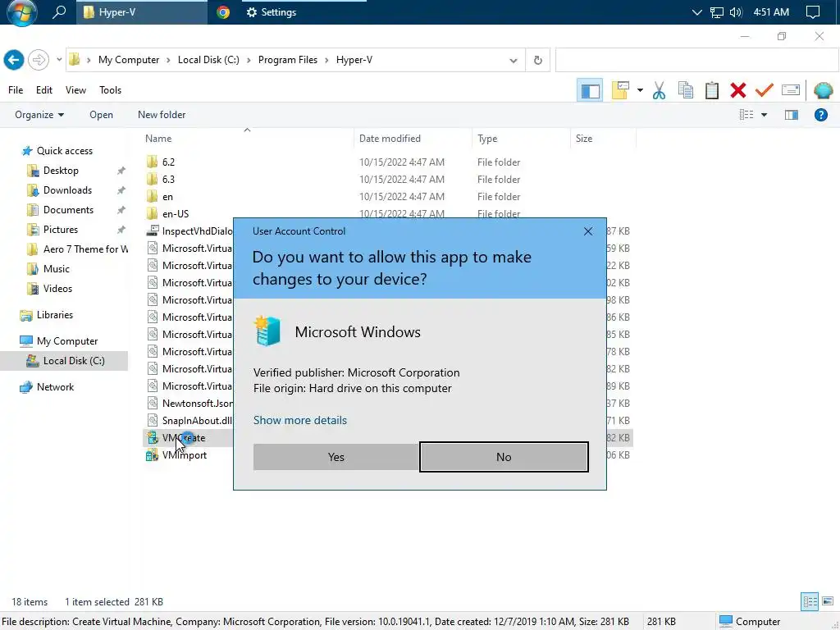Show hidden tray icons chevron

[x=696, y=12]
